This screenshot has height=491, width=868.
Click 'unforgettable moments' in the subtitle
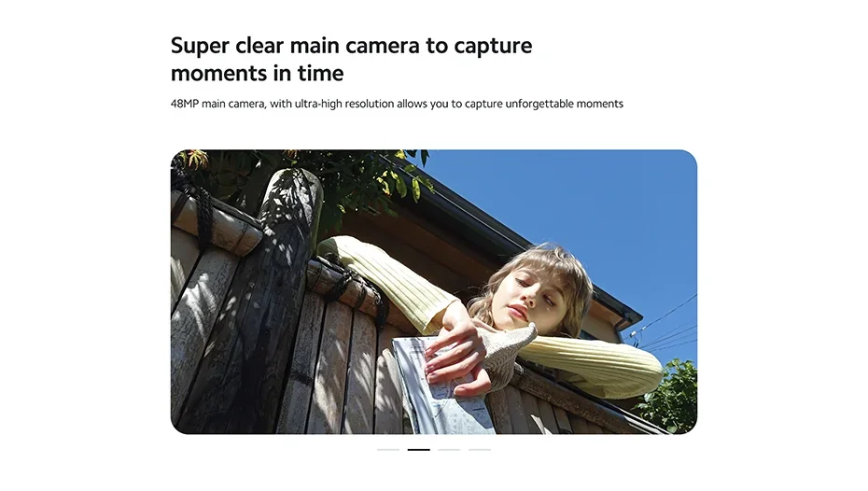564,104
